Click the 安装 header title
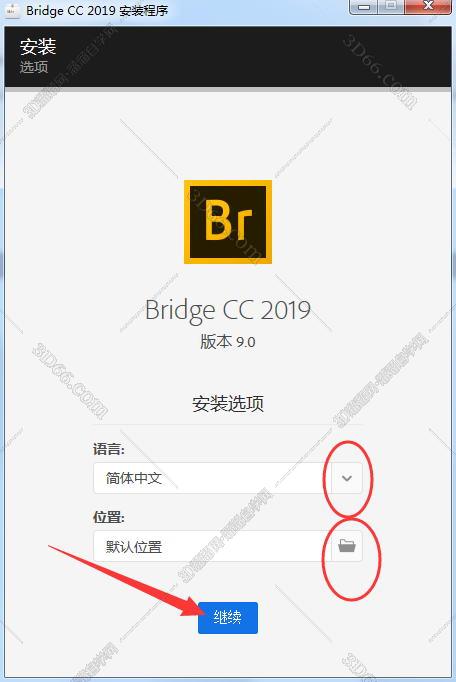 38,47
